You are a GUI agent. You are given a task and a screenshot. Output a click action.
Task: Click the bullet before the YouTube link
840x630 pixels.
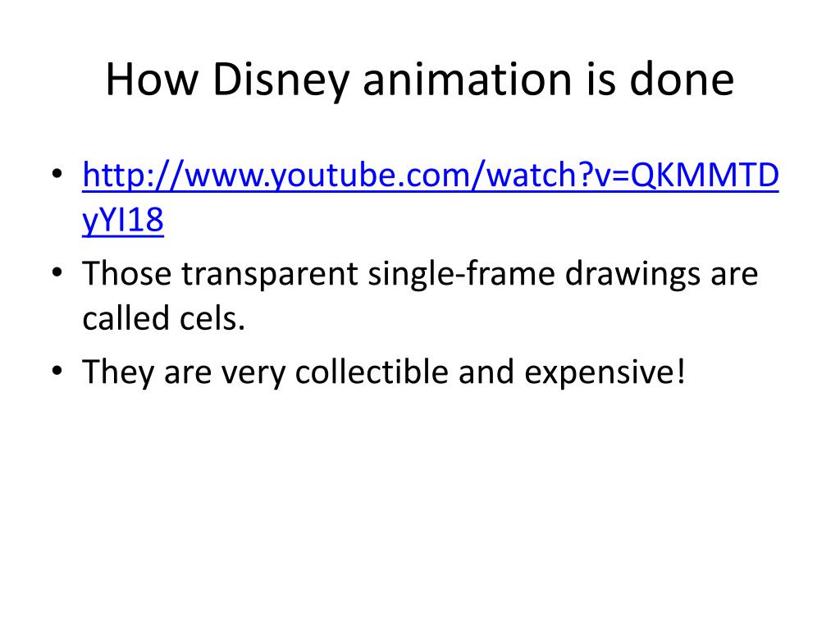[x=57, y=174]
